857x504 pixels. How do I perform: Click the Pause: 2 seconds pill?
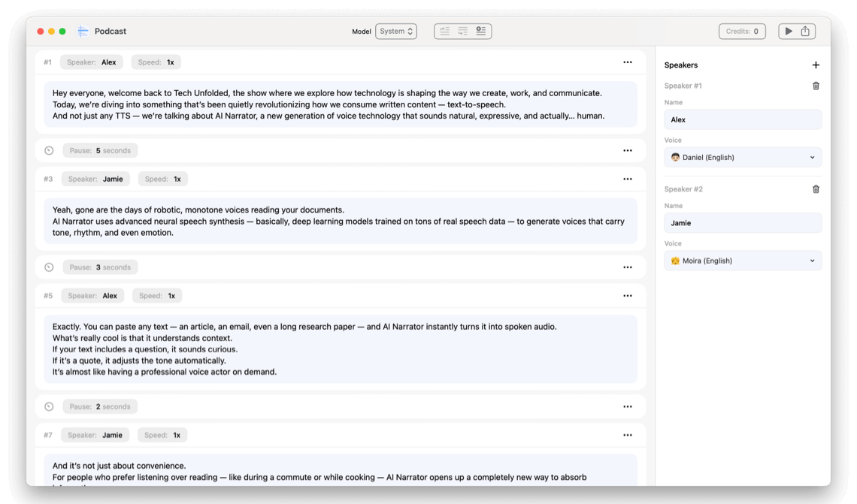(100, 406)
